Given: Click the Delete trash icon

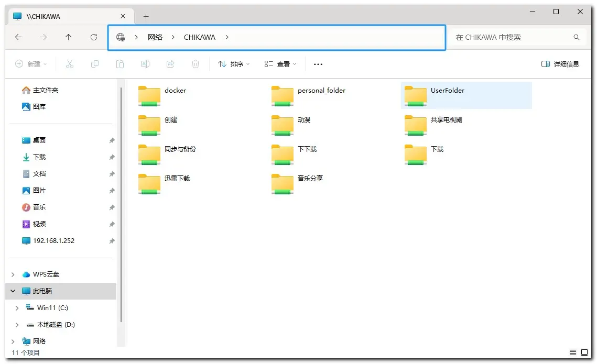Looking at the screenshot, I should (x=195, y=64).
